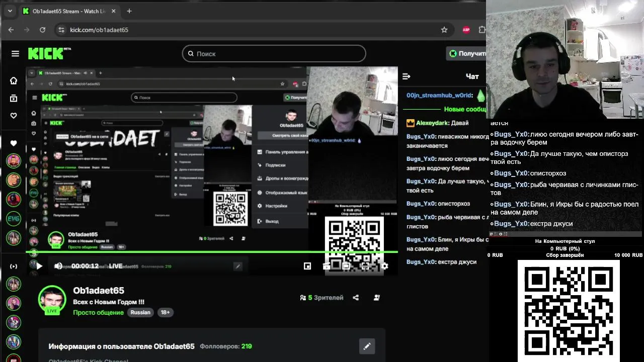Play the stream video

[39, 266]
